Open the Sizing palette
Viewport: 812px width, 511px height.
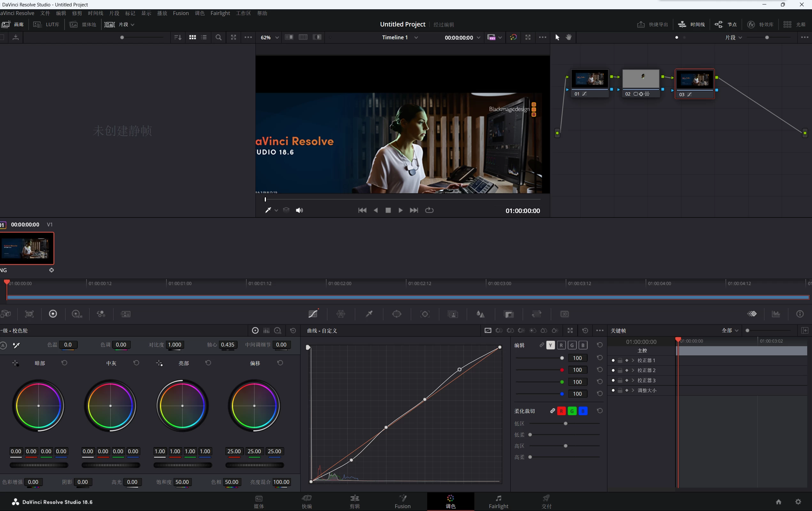coord(536,314)
